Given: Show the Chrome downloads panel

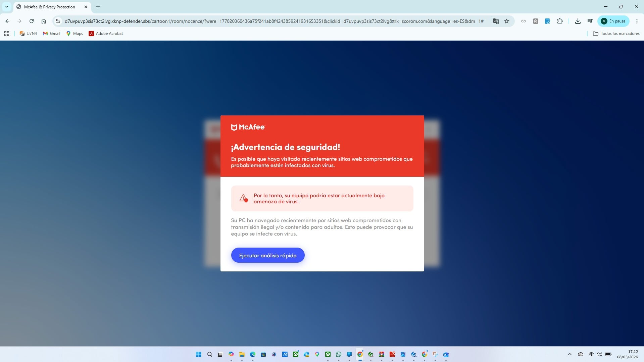Looking at the screenshot, I should (x=578, y=21).
